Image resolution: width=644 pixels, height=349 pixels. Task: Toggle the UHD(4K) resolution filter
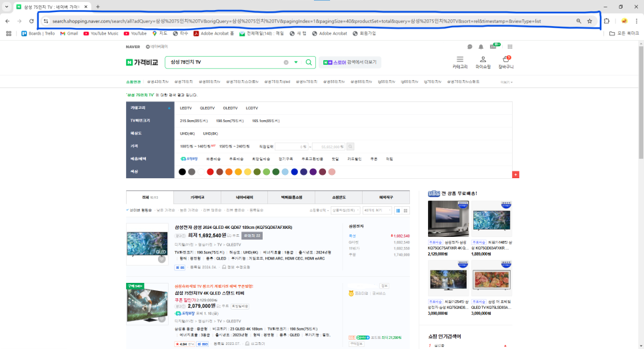[x=187, y=133]
